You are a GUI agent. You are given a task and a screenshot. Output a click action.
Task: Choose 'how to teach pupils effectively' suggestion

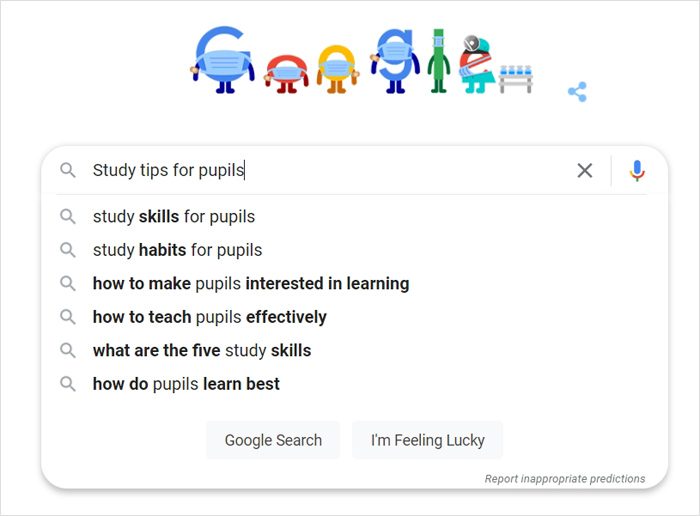(x=209, y=317)
